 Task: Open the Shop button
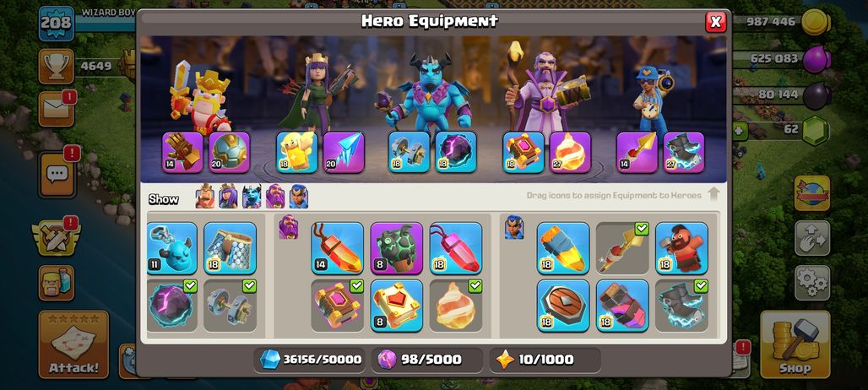795,344
